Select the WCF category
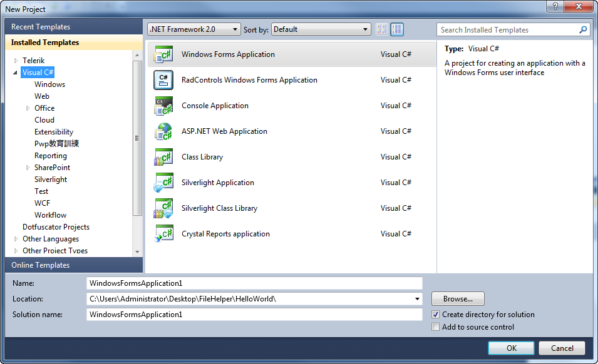The image size is (598, 364). coord(42,203)
